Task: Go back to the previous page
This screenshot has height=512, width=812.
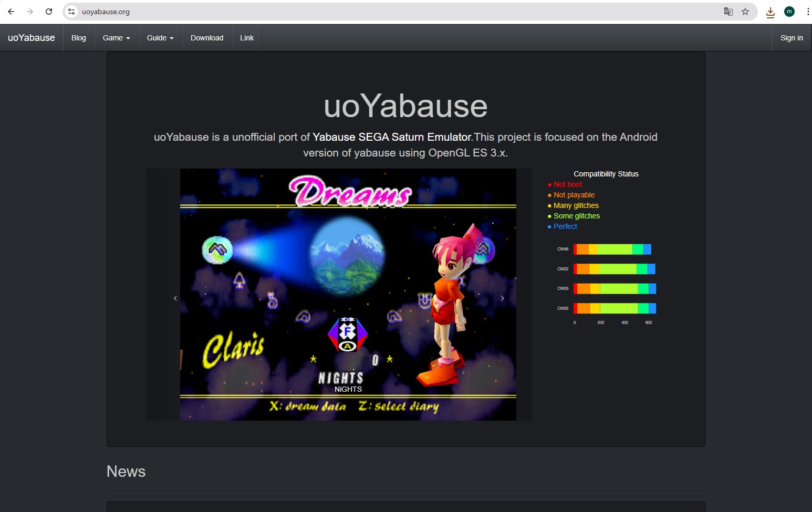Action: point(11,12)
